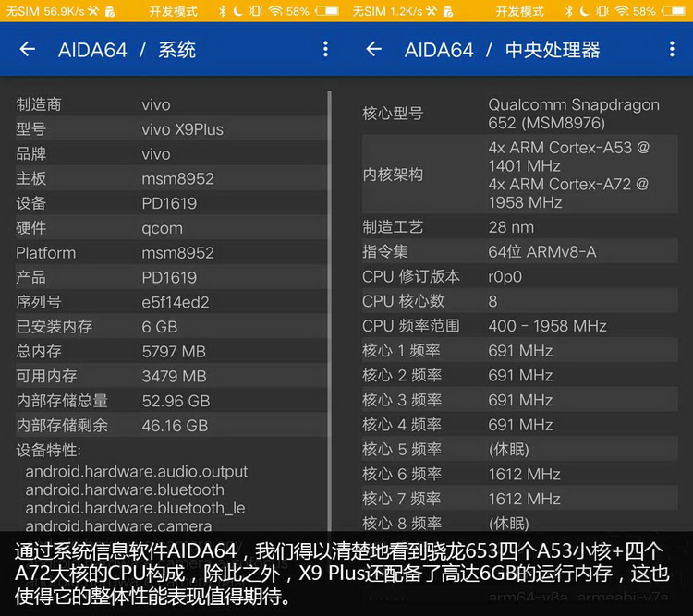Screen dimensions: 693x616
Task: Tap the Wi-Fi icon beside 1.2K/s status bar
Action: pyautogui.click(x=621, y=11)
